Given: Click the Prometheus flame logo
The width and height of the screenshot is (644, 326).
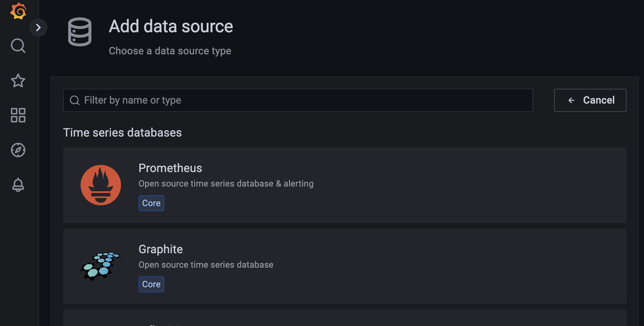Looking at the screenshot, I should click(100, 185).
